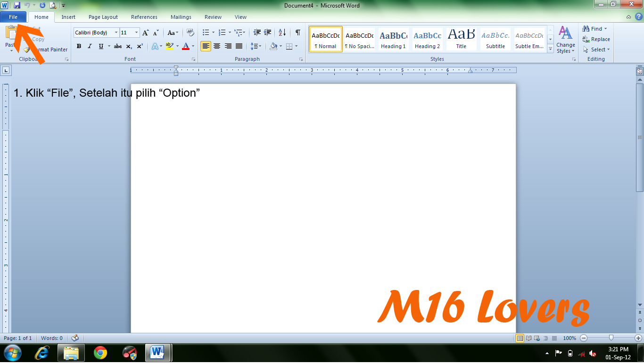The image size is (644, 364).
Task: Select Align Text Right
Action: click(x=228, y=46)
